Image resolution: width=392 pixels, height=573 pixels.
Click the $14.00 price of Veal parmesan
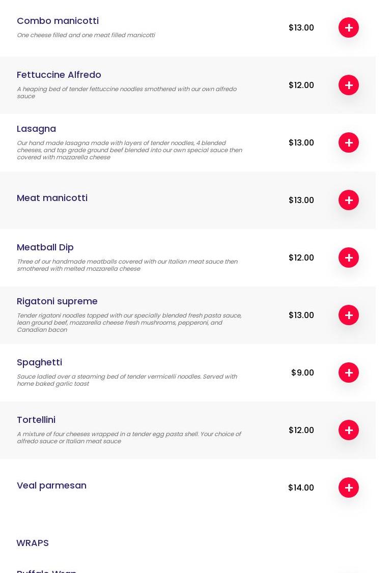[301, 488]
